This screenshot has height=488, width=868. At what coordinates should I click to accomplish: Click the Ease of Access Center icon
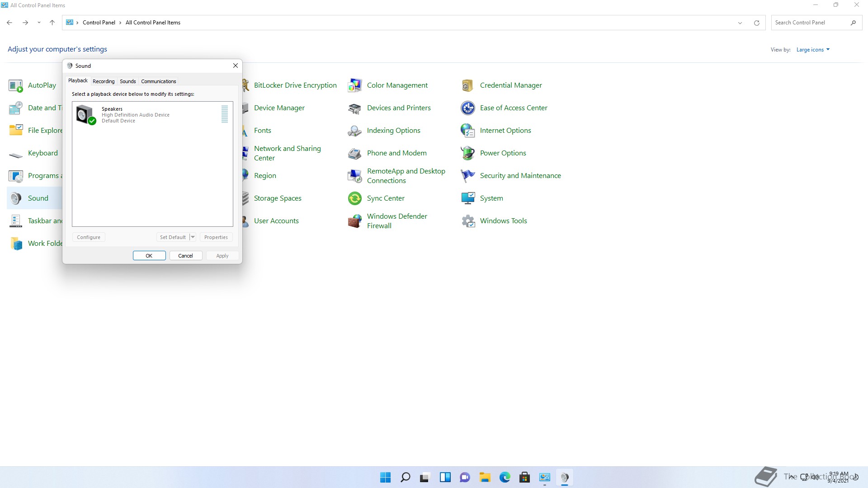point(468,108)
